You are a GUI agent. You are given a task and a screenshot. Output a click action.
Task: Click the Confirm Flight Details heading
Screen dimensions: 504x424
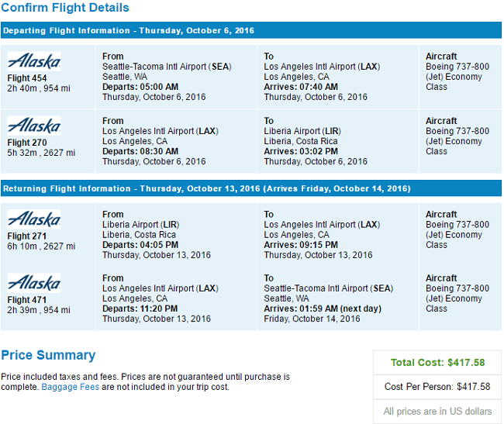point(65,8)
